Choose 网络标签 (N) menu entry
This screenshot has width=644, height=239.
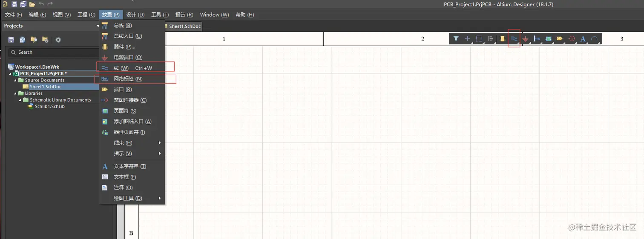132,79
